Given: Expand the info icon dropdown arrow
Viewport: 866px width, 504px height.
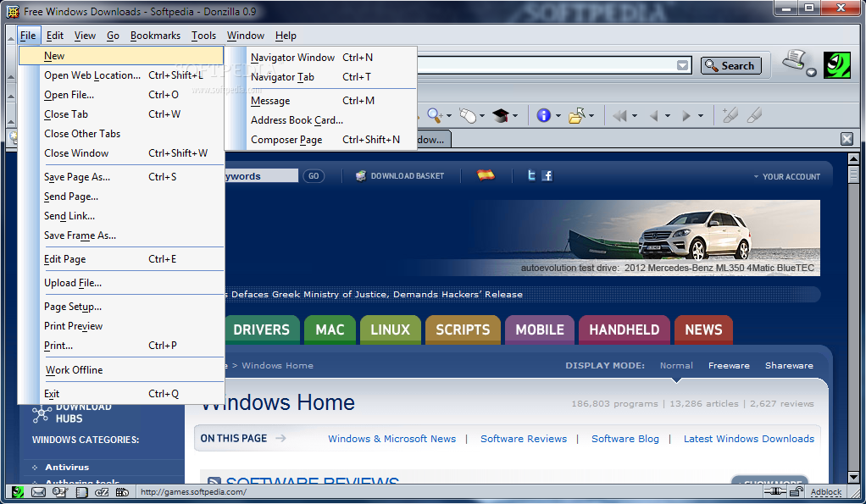Looking at the screenshot, I should coord(558,116).
